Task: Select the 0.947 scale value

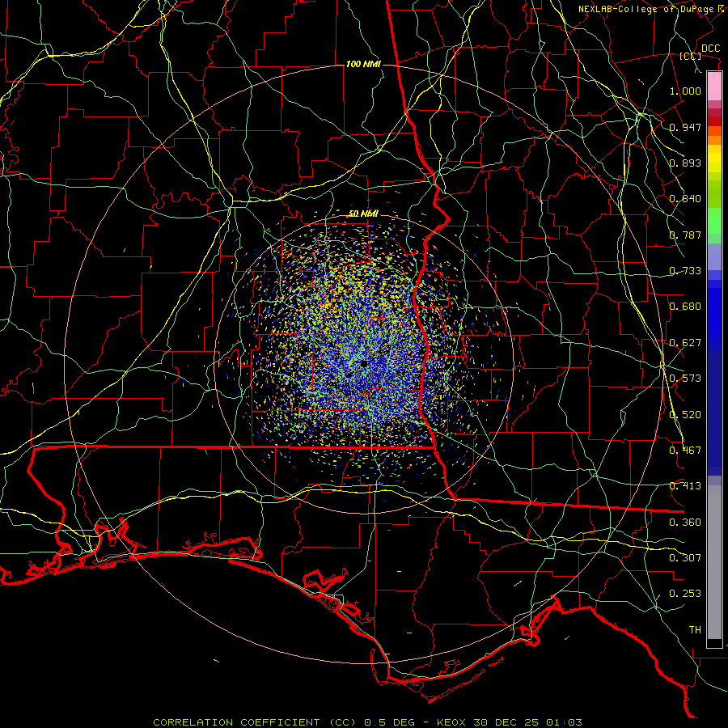Action: (685, 127)
